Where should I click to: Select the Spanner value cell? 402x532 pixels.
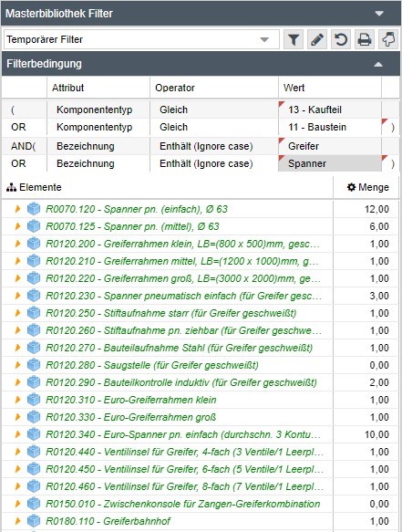click(x=330, y=163)
